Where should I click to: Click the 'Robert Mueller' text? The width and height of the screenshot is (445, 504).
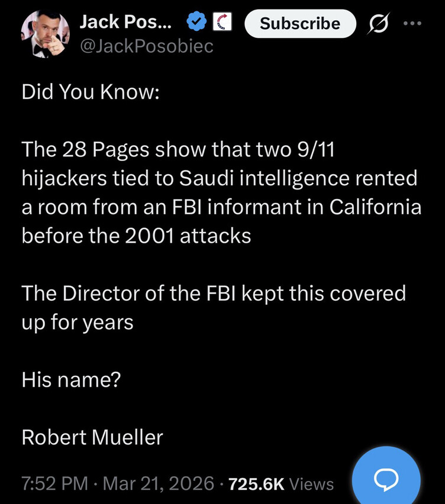point(92,438)
